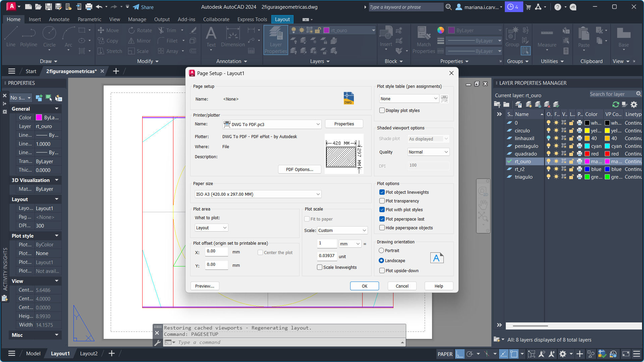
Task: Select the Circle draw tool
Action: (x=49, y=36)
